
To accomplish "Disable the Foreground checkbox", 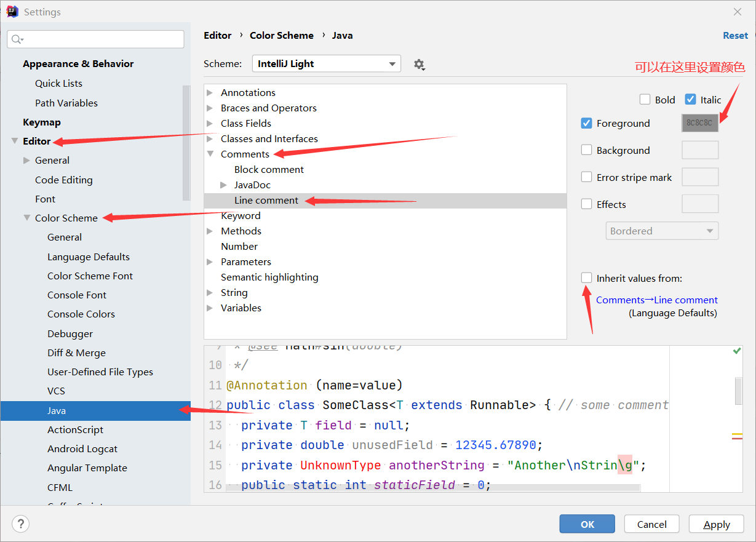I will pos(586,123).
